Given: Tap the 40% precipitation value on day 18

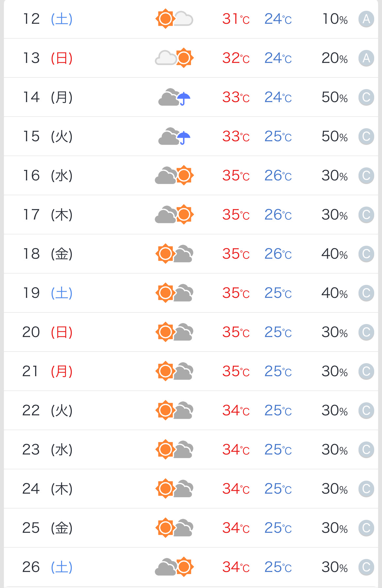Looking at the screenshot, I should coord(335,254).
